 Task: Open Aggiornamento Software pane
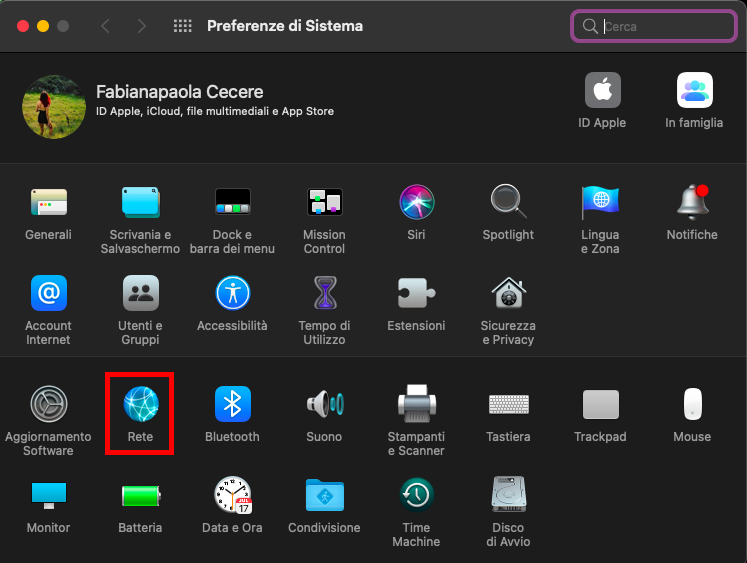pyautogui.click(x=49, y=404)
